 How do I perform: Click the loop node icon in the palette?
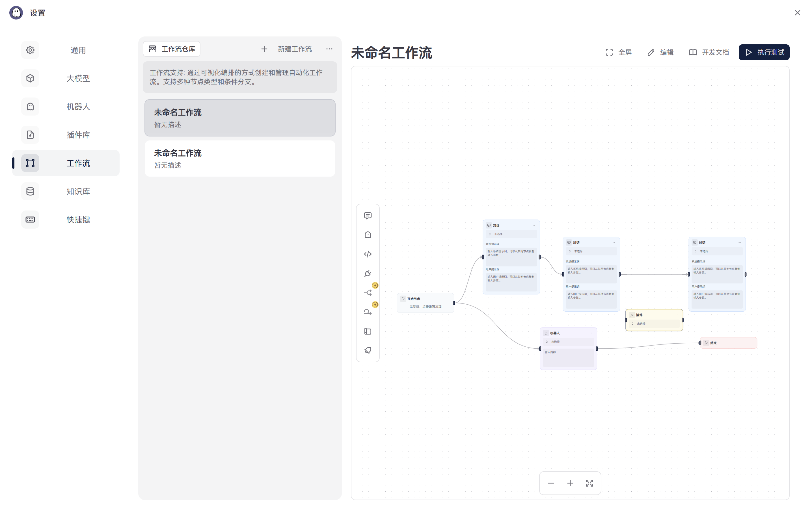tap(368, 312)
